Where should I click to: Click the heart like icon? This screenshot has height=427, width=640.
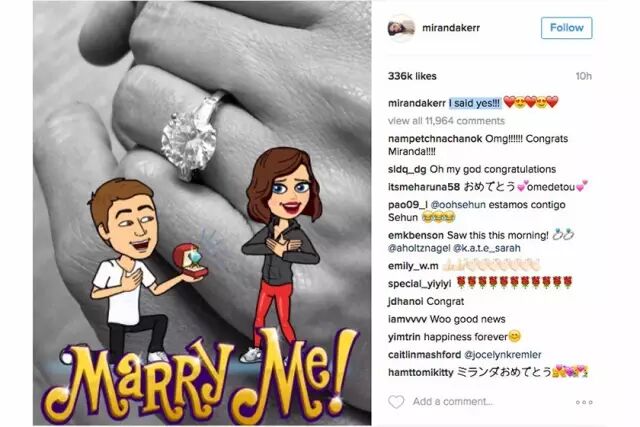click(396, 402)
